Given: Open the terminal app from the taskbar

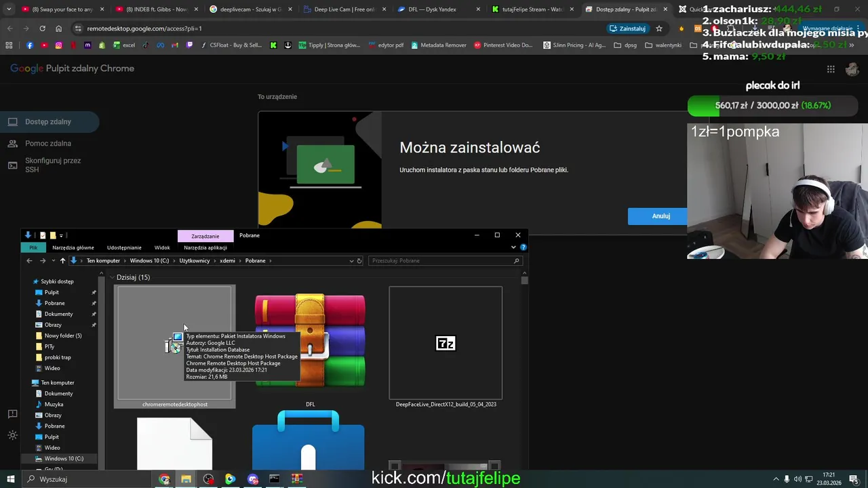Looking at the screenshot, I should [274, 479].
